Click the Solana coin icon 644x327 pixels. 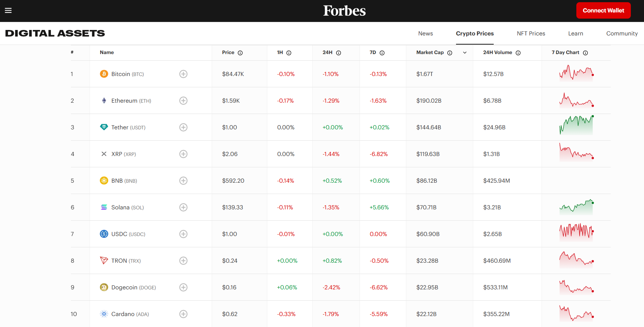tap(104, 207)
